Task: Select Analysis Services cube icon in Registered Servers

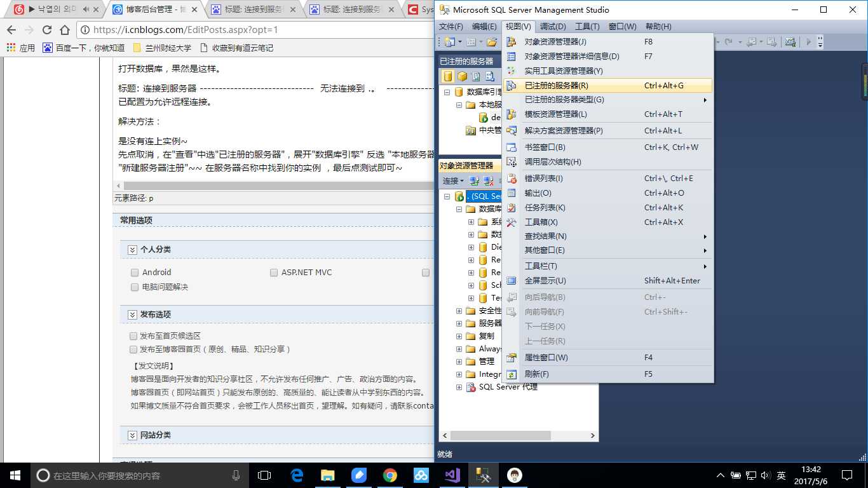Action: click(462, 76)
